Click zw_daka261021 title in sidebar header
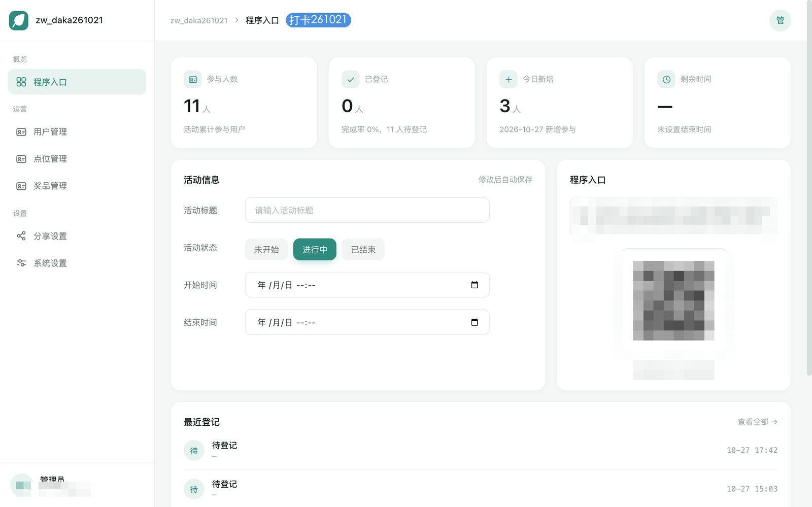This screenshot has height=507, width=812. point(69,20)
